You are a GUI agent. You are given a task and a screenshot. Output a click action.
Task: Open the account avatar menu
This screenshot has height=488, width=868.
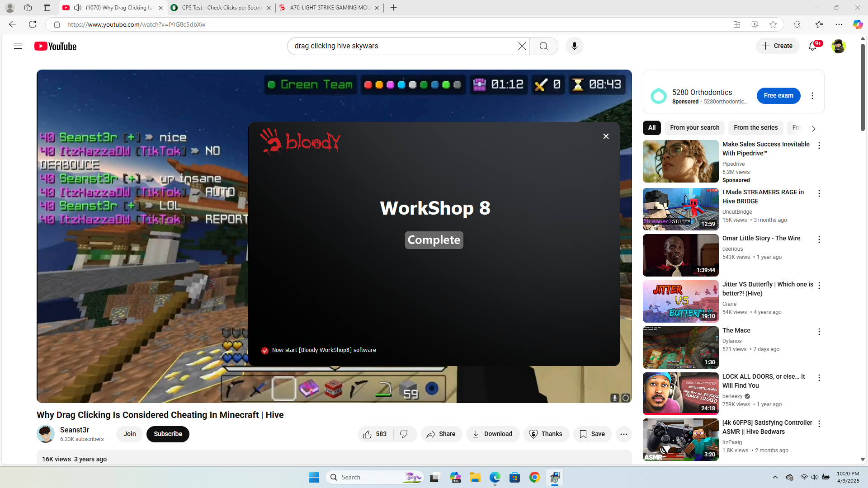[839, 46]
